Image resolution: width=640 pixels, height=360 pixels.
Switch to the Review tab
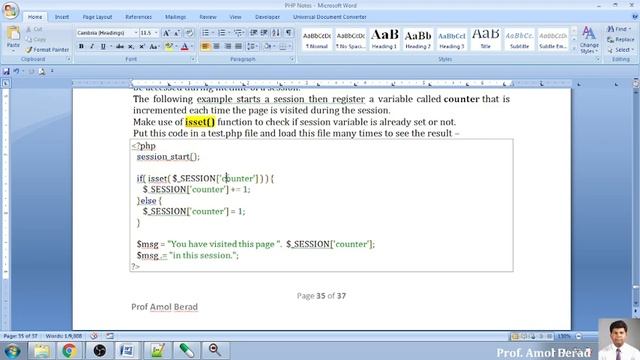tap(208, 17)
